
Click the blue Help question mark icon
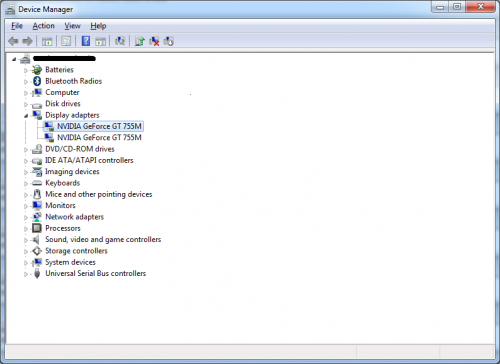86,41
